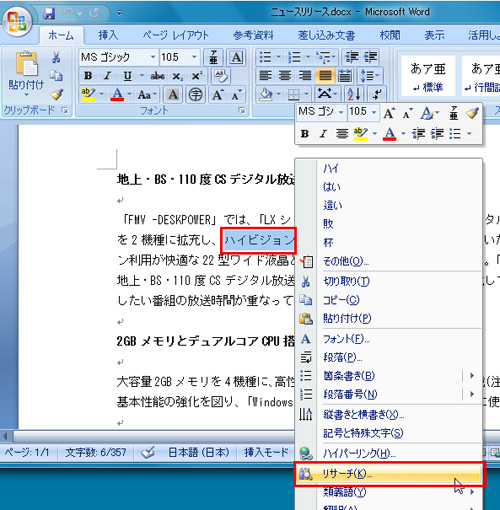The image size is (500, 510).
Task: Open ribbon font name dropdown MS ゴシック
Action: 153,57
